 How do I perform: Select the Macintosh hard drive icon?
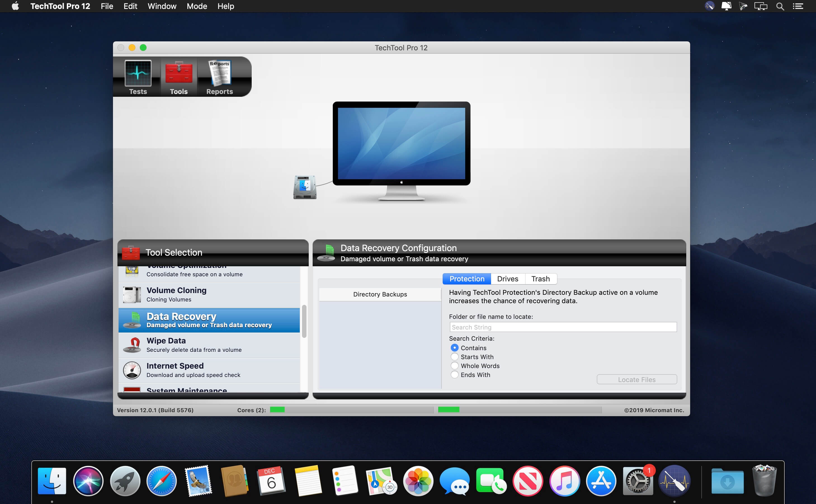pyautogui.click(x=305, y=187)
